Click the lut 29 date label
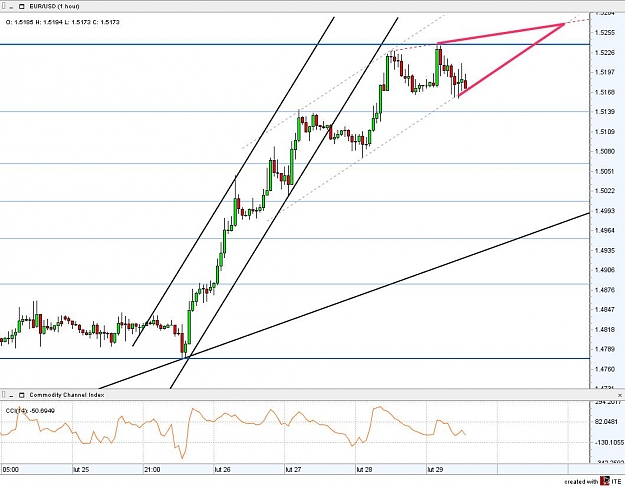Screen dimensions: 625x486 [435, 470]
